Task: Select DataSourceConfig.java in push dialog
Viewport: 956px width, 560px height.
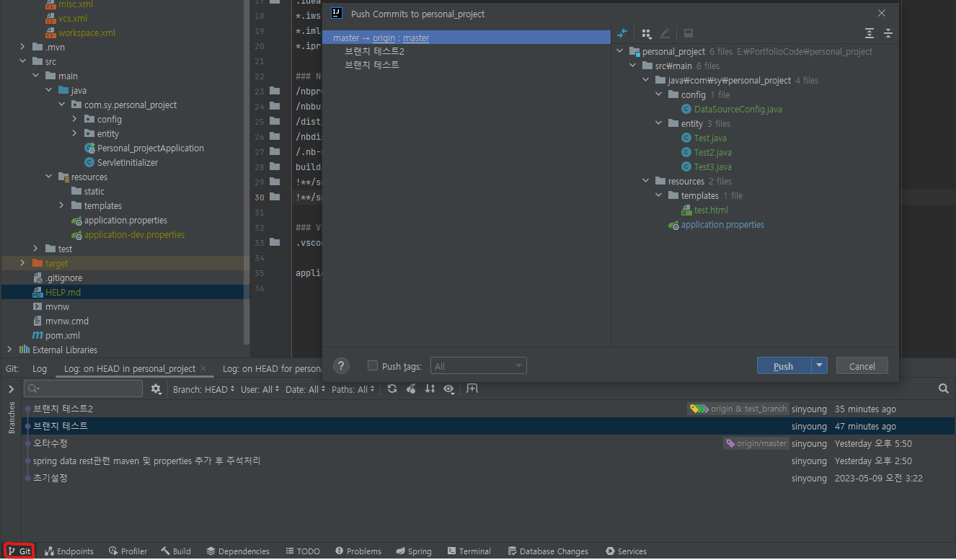Action: (x=738, y=109)
